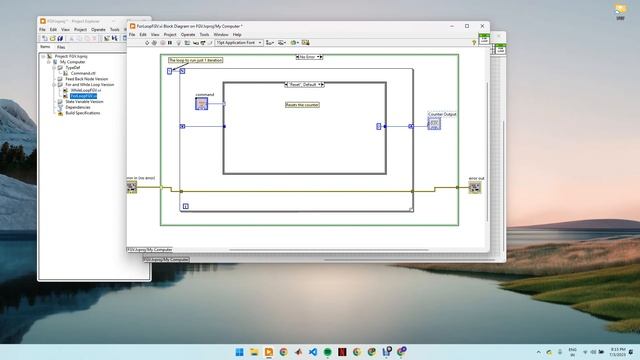640x360 pixels.
Task: Collapse the For and While Loop Version folder
Action: pos(54,84)
